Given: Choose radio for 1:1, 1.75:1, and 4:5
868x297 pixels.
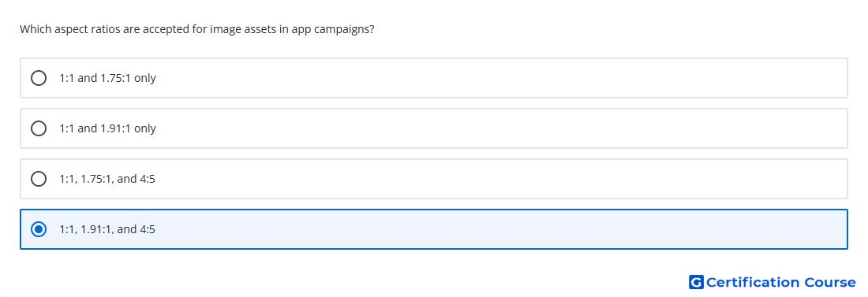Looking at the screenshot, I should [39, 179].
